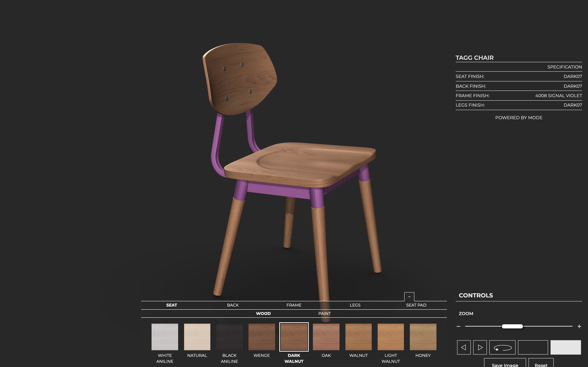Rotate chair left with left arrow
Screen dimensions: 588x367
[464, 347]
